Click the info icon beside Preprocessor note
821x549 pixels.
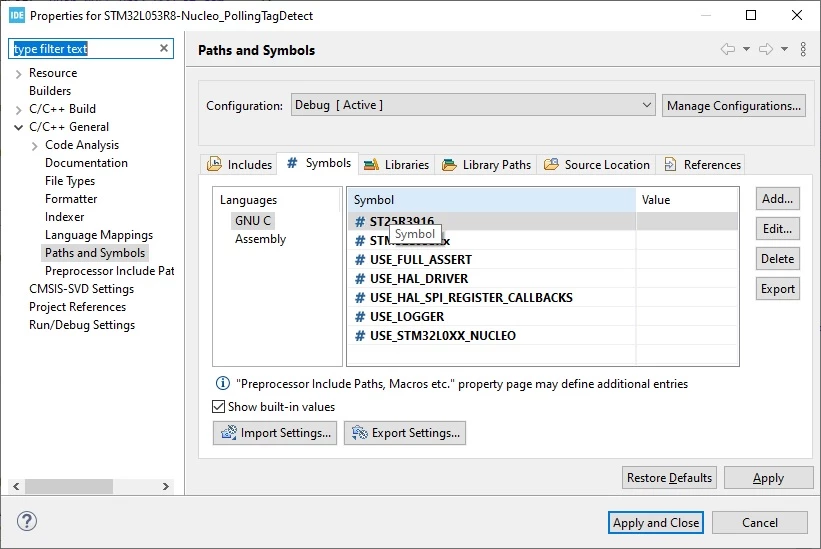click(223, 383)
